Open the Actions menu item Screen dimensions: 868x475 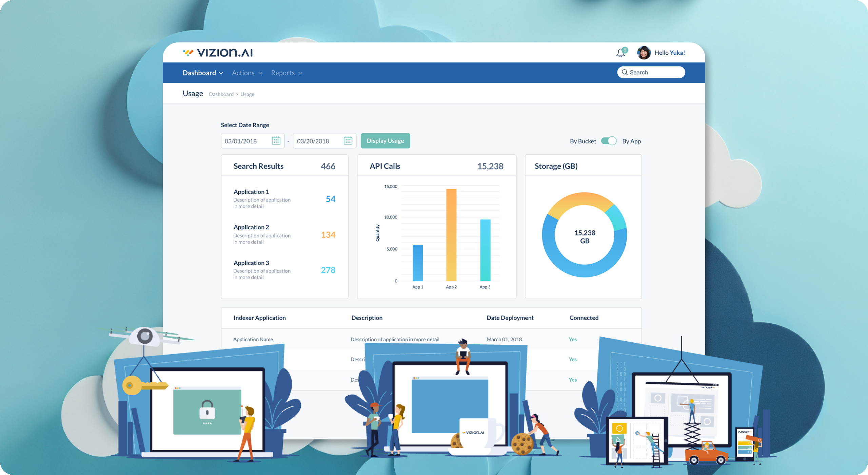[x=243, y=73]
